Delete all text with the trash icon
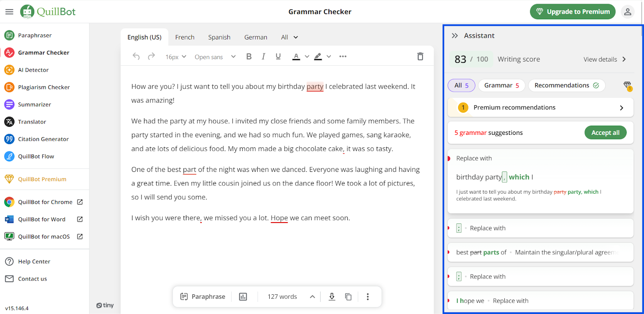The width and height of the screenshot is (644, 314). click(420, 56)
